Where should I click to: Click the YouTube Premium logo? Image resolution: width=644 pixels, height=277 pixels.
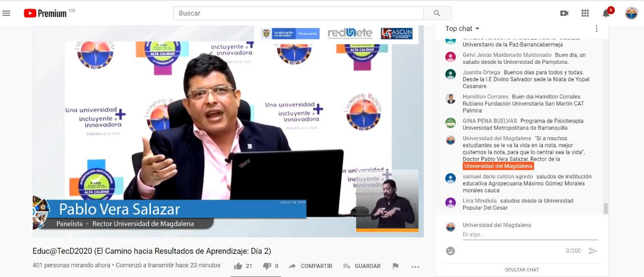45,13
